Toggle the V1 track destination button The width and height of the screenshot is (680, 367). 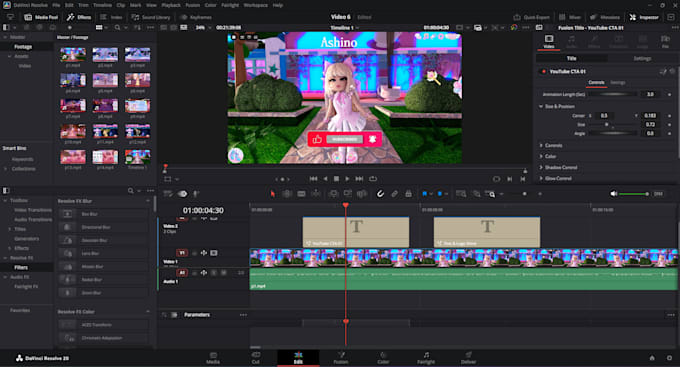pos(182,253)
